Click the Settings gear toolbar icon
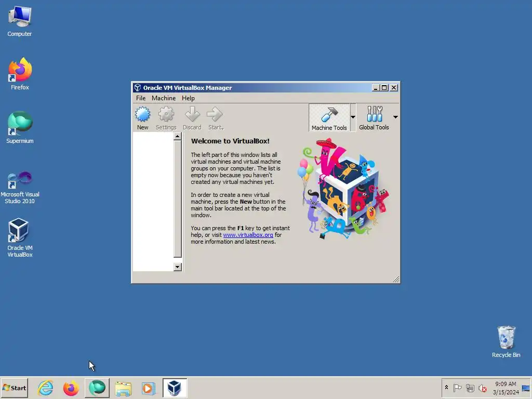The image size is (532, 399). (x=166, y=118)
